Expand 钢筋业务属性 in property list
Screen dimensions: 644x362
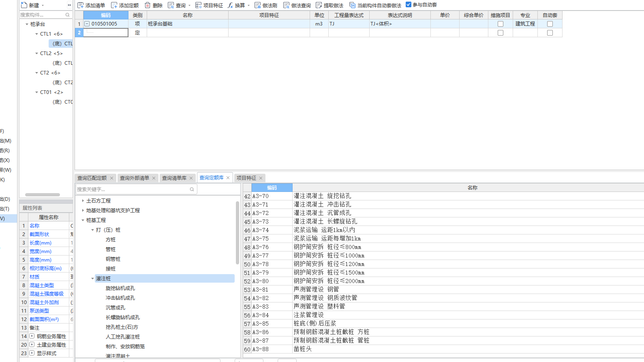click(32, 336)
